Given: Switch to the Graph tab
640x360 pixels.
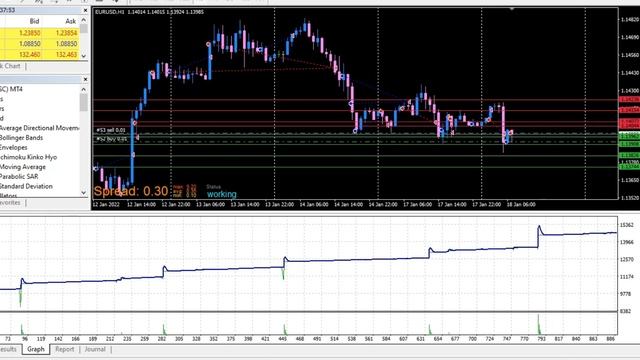Looking at the screenshot, I should click(36, 349).
